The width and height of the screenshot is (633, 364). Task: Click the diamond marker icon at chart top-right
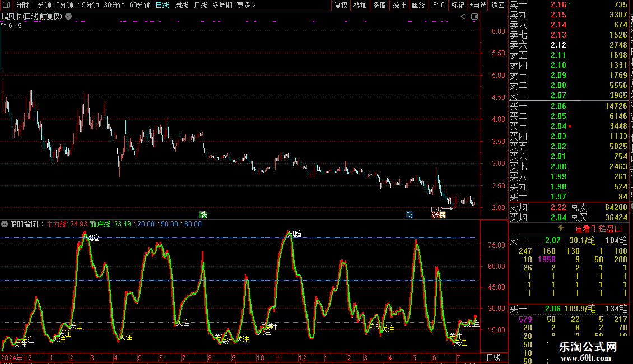click(x=464, y=17)
